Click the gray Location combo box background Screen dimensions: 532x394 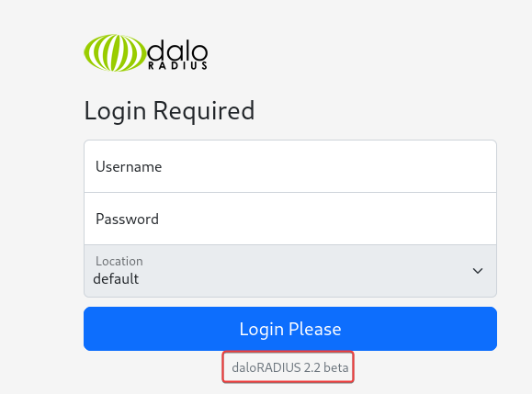coord(290,271)
